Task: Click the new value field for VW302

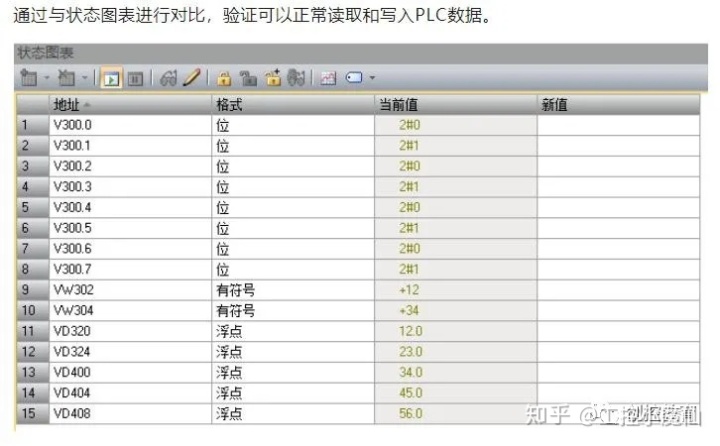Action: click(619, 290)
